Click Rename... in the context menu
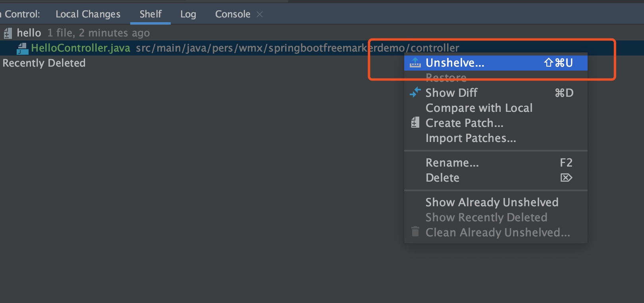Viewport: 644px width, 303px height. coord(452,163)
